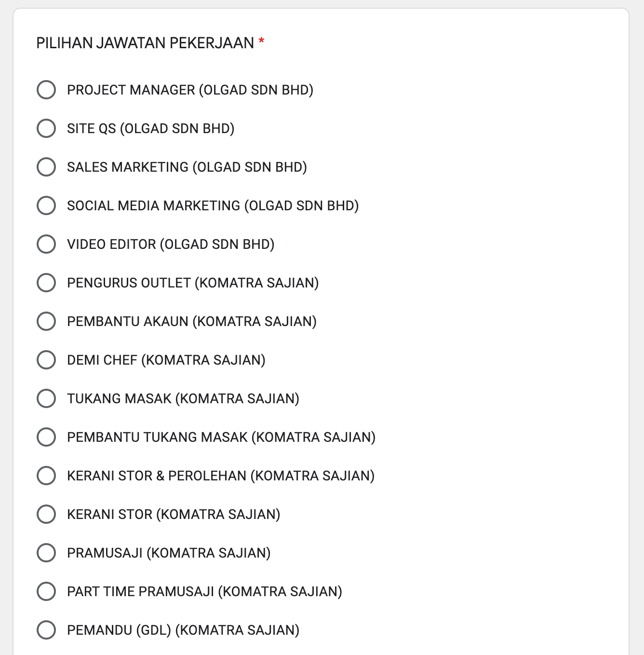Click the PILIHAN JAWATAN PEKERJAAN question title

[146, 43]
